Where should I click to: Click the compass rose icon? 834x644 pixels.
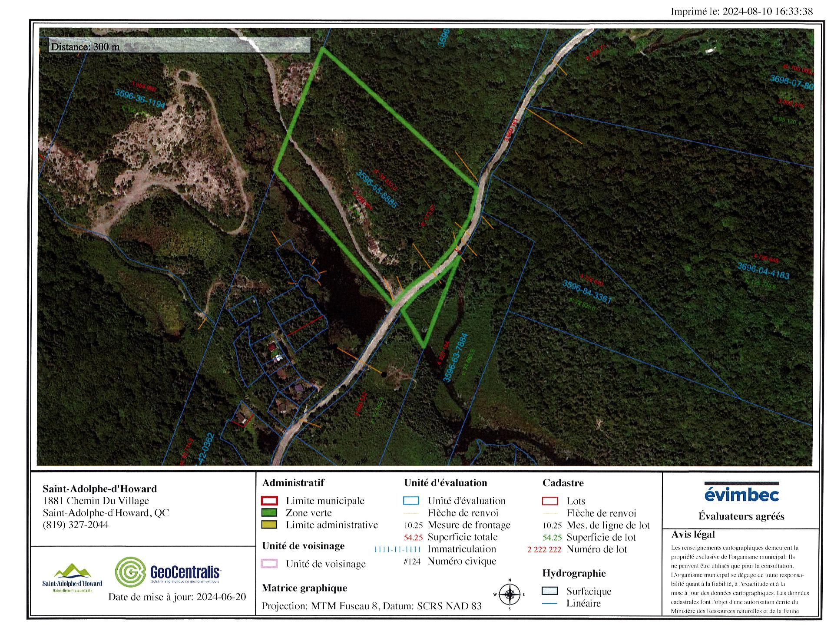pyautogui.click(x=510, y=594)
